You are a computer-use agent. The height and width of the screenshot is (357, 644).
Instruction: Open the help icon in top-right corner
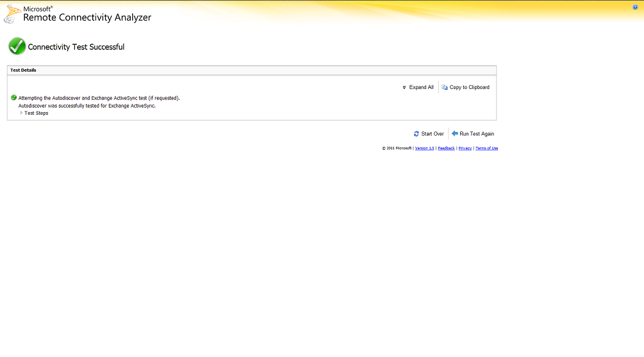(635, 7)
